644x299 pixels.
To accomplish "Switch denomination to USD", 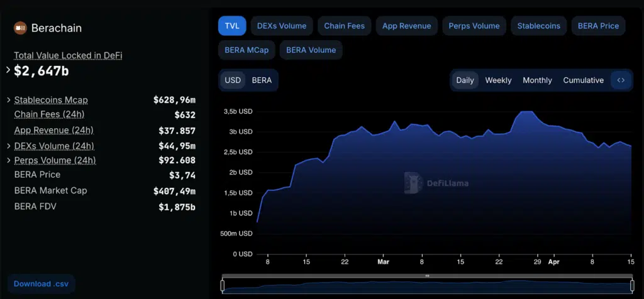I will [233, 80].
